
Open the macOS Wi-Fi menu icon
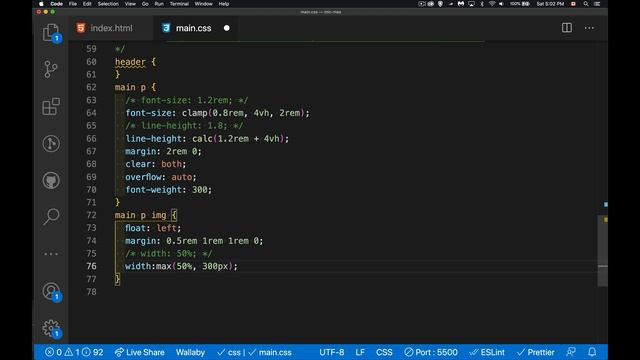pos(492,4)
